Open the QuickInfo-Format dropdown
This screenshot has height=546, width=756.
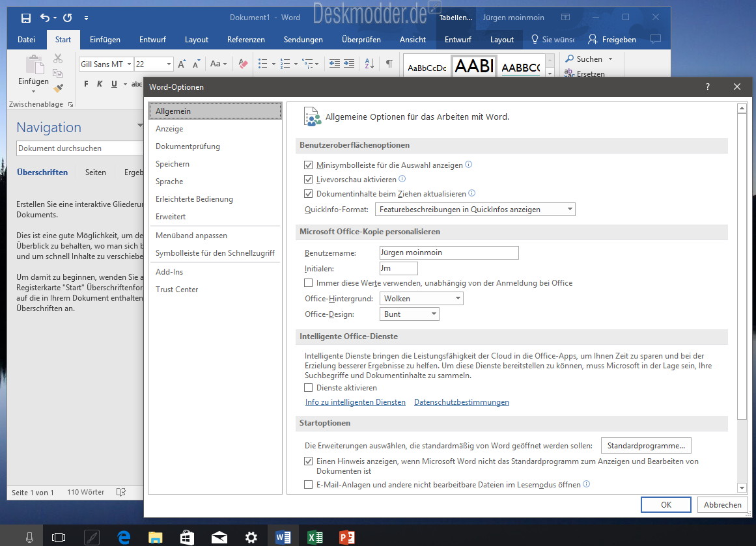pyautogui.click(x=475, y=209)
